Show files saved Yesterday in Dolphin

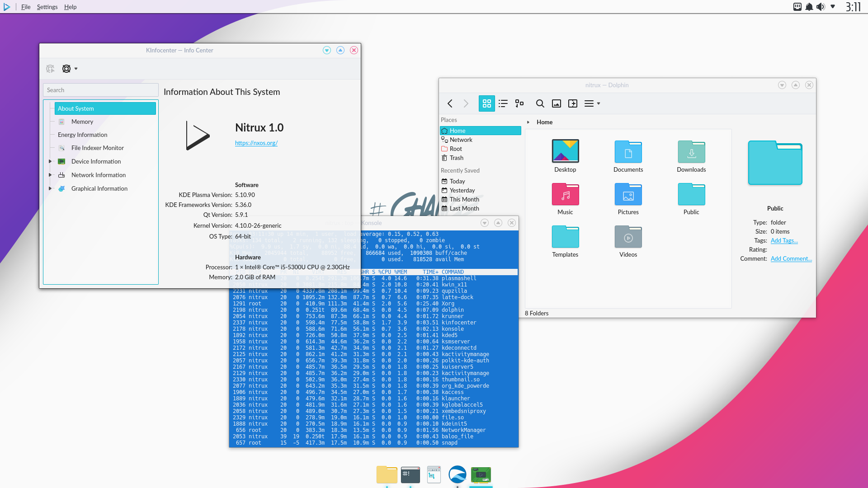pyautogui.click(x=481, y=190)
